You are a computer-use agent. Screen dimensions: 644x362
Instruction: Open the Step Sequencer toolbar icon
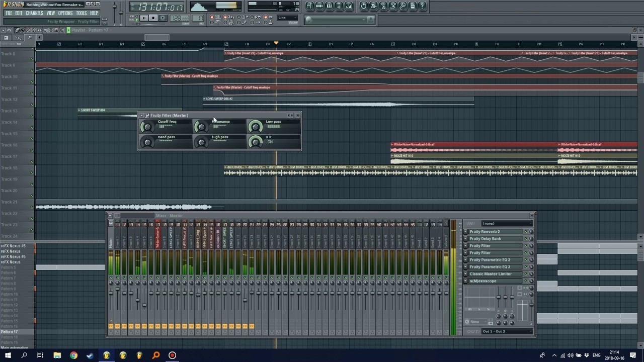319,6
